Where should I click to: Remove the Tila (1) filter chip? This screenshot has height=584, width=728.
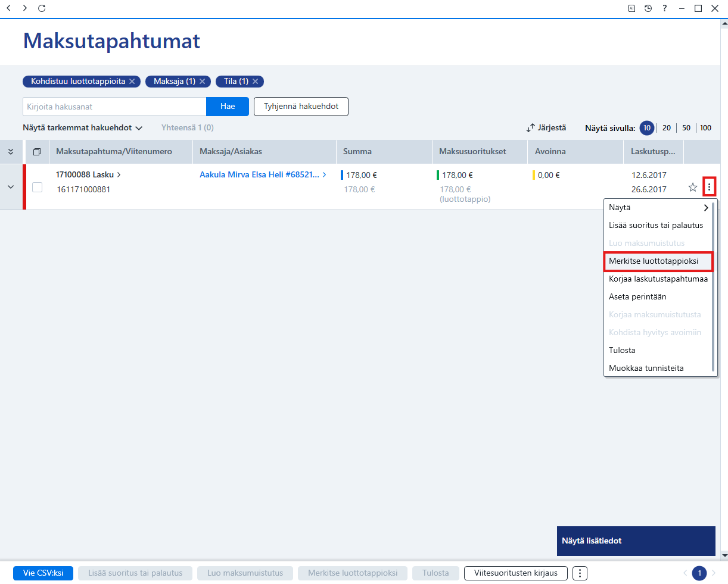tap(256, 82)
